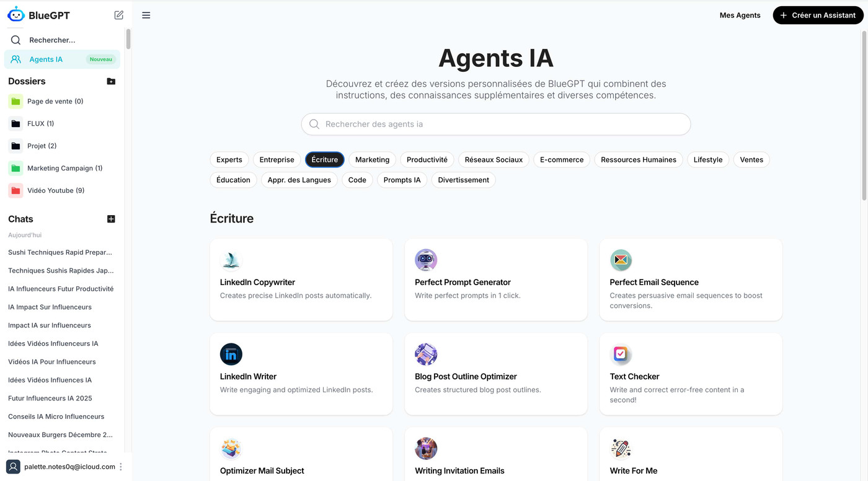Click the main page vertical scrollbar

(x=865, y=115)
